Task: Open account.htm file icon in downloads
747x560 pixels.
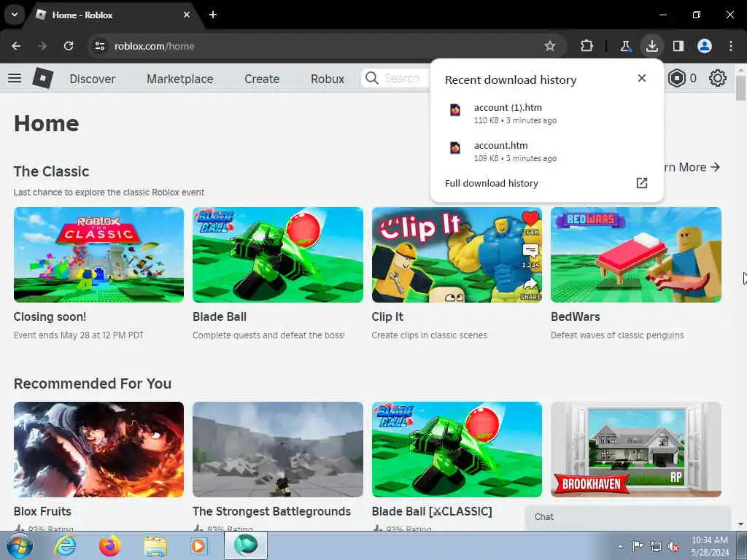Action: 455,147
